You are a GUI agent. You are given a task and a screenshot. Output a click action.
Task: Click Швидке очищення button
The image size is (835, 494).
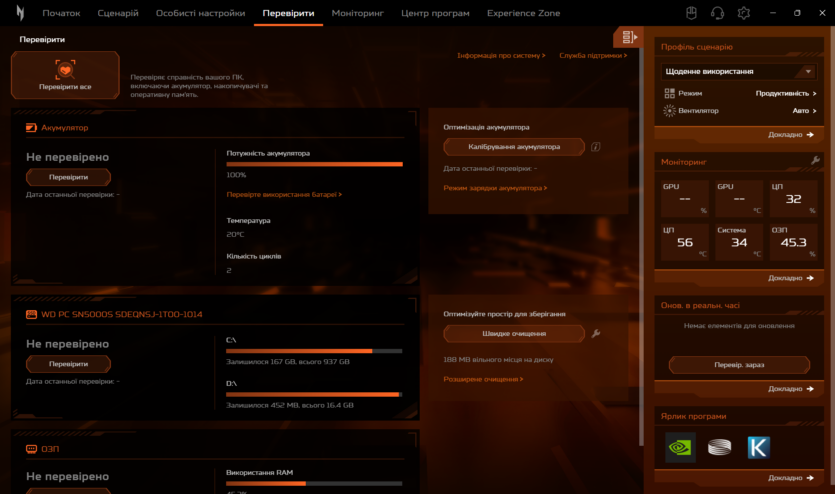514,333
